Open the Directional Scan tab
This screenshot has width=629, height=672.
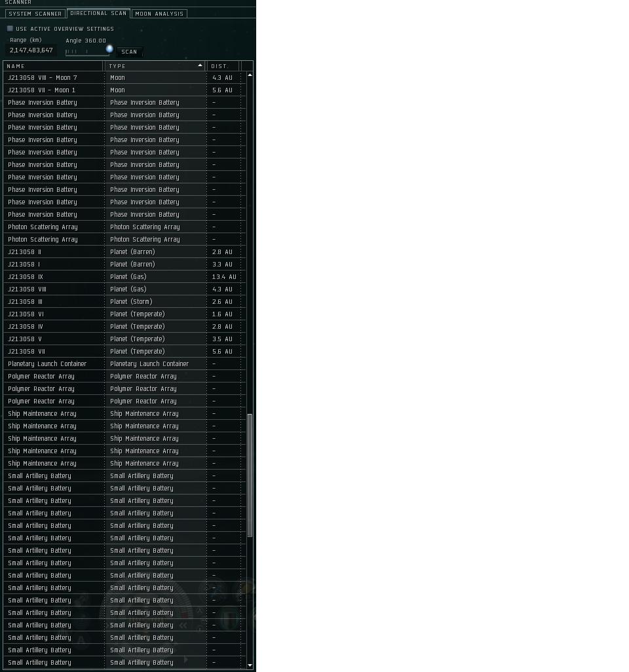(98, 13)
